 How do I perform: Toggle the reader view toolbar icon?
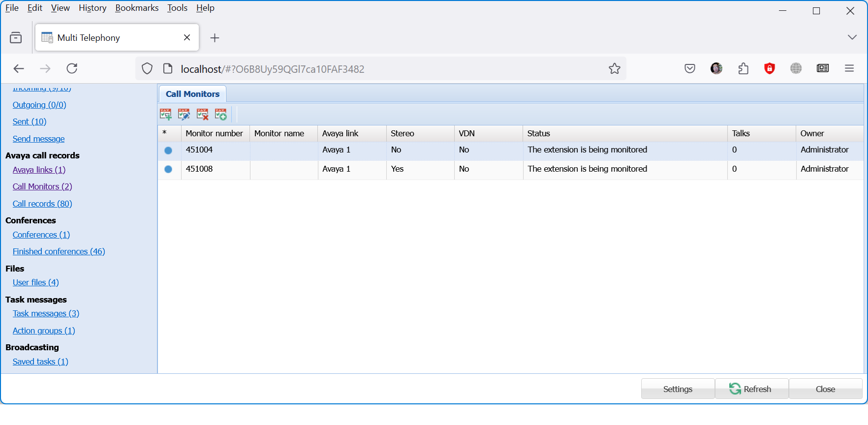coord(823,68)
